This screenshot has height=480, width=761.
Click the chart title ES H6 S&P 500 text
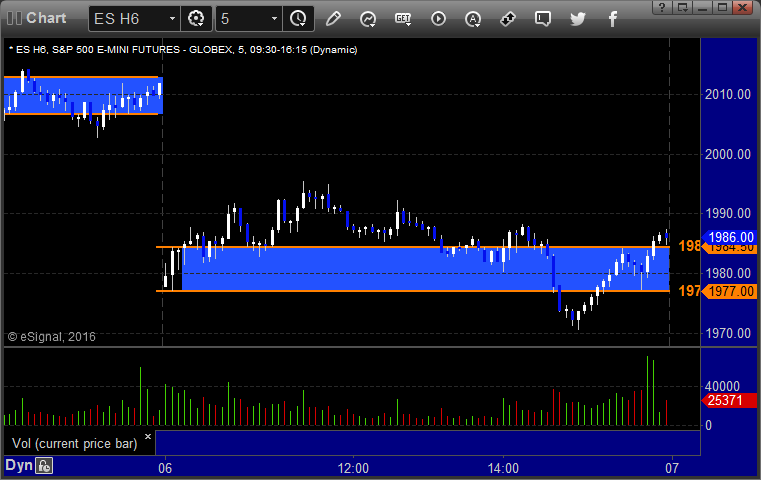pyautogui.click(x=183, y=50)
